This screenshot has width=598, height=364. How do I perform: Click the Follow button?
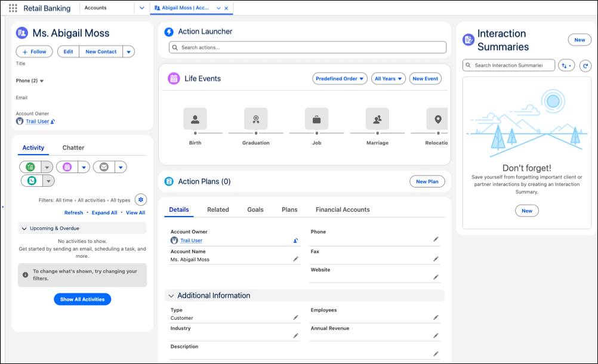[35, 52]
